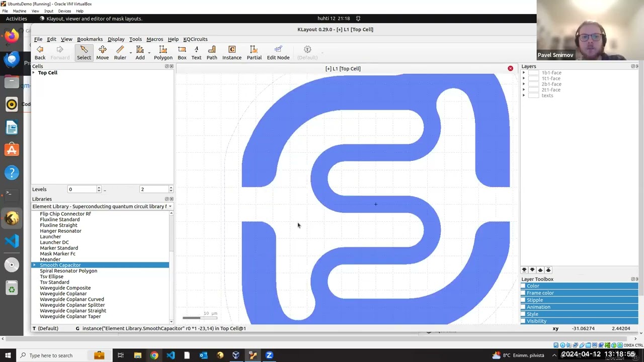Open Chrome in the Windows taskbar

point(154,355)
